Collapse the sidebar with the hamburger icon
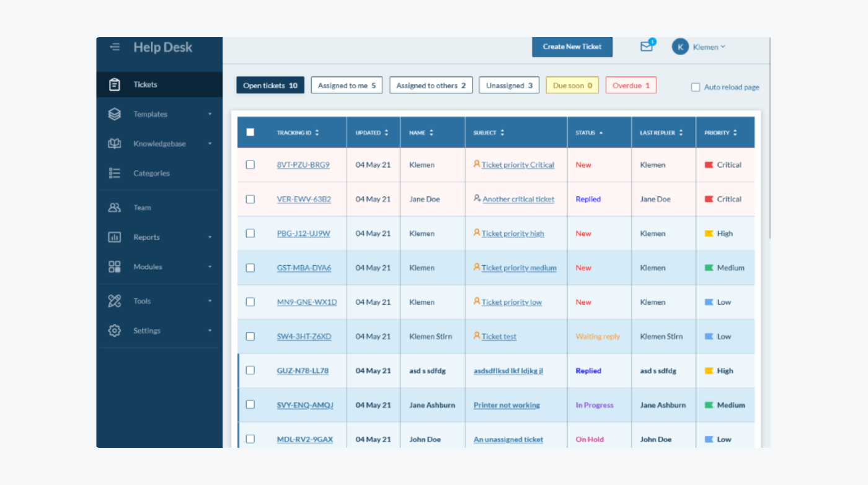This screenshot has height=485, width=868. 115,47
